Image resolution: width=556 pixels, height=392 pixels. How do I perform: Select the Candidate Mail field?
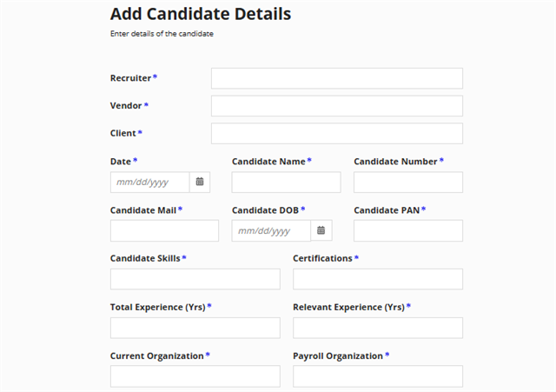pos(164,230)
